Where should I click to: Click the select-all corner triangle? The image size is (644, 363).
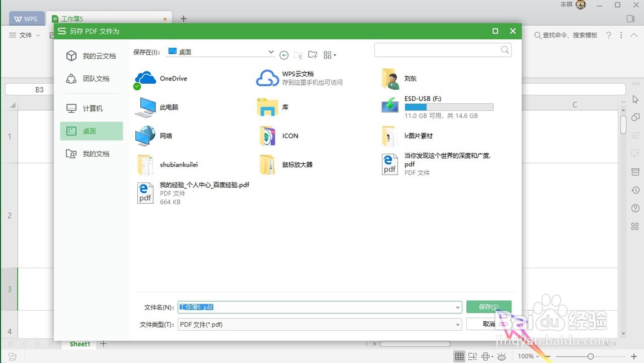coord(13,105)
